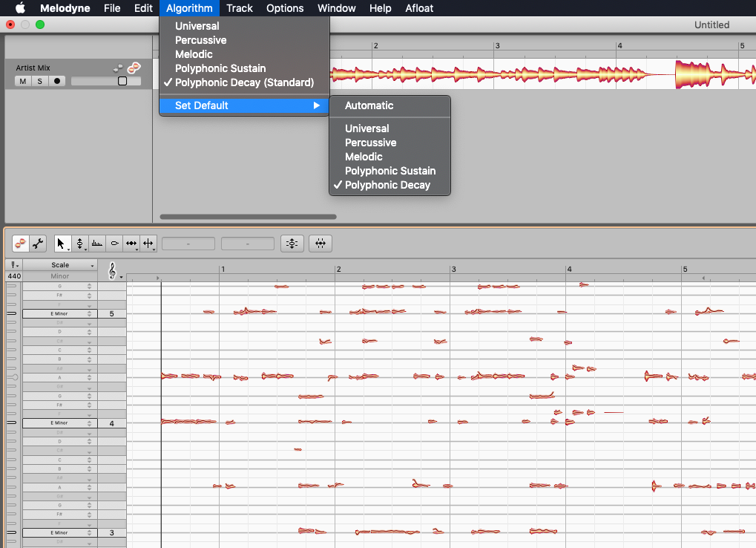756x548 pixels.
Task: Expand the Set Default submenu arrow
Action: click(316, 105)
